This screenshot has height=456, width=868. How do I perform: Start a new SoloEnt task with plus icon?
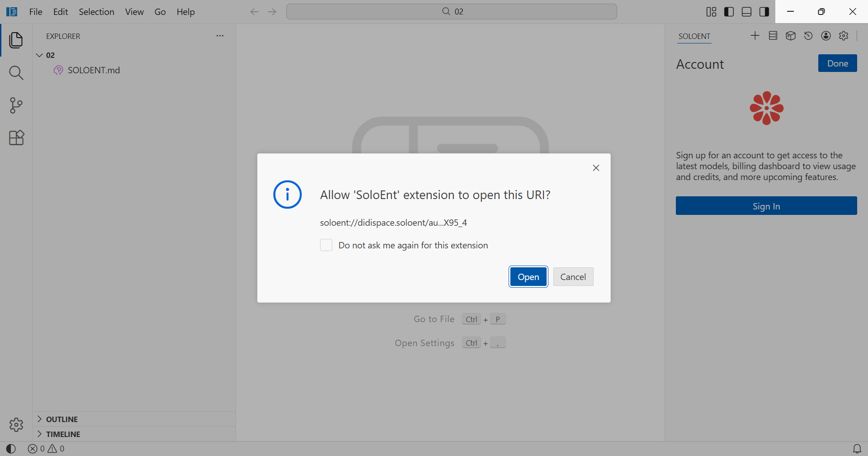[755, 36]
